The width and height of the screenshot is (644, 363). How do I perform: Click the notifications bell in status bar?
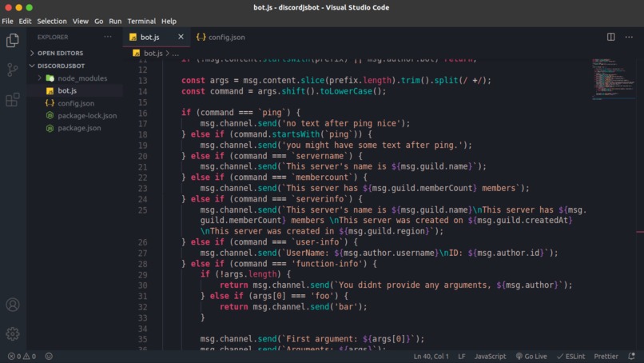(x=632, y=356)
